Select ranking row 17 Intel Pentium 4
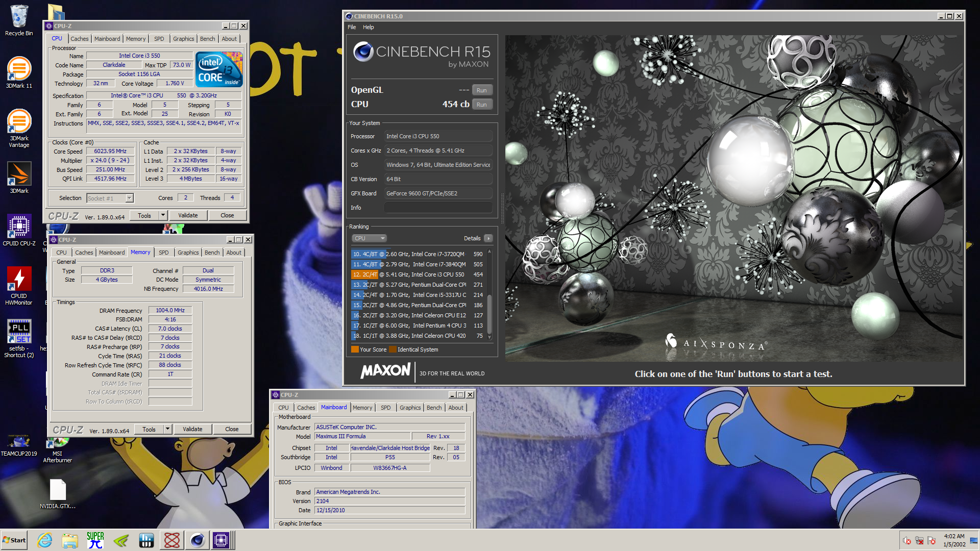The height and width of the screenshot is (551, 980). tap(418, 325)
